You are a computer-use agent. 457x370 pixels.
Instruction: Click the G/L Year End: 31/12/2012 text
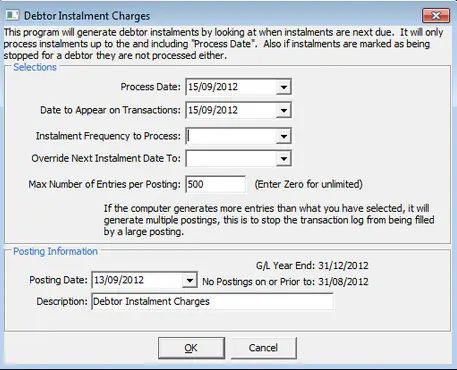tap(312, 266)
